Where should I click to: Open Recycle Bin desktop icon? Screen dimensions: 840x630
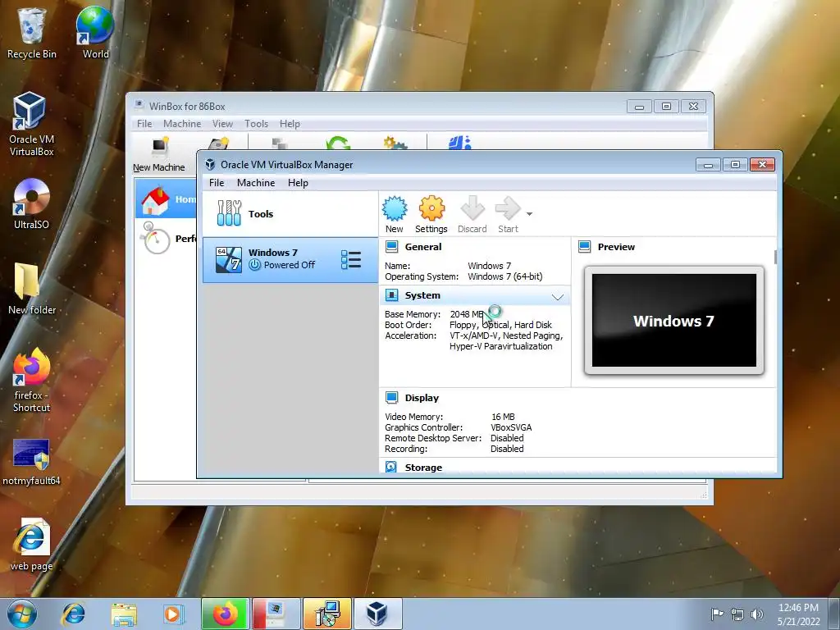click(32, 33)
